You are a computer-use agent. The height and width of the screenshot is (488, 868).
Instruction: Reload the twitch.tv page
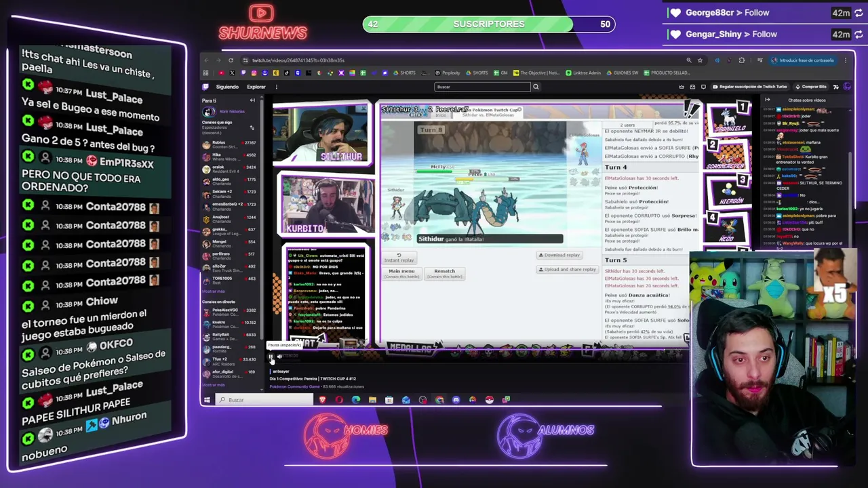click(x=231, y=60)
